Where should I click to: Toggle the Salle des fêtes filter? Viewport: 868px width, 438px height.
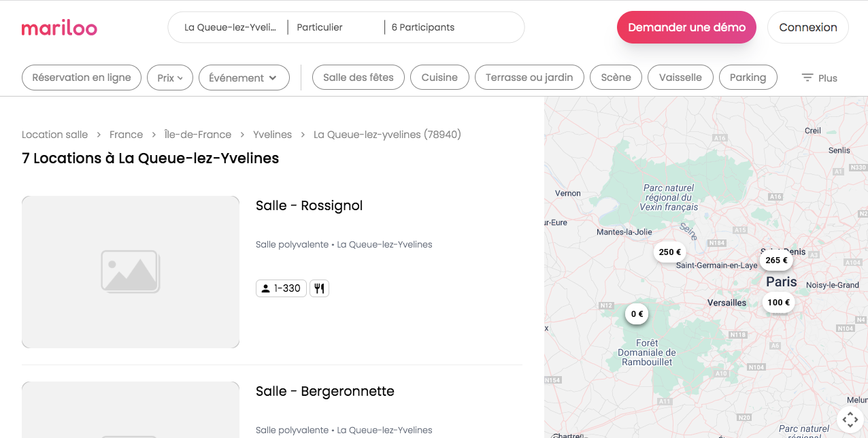click(x=358, y=78)
